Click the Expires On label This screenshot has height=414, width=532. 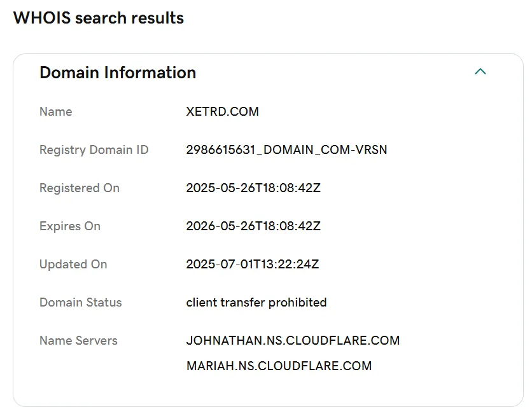click(69, 226)
